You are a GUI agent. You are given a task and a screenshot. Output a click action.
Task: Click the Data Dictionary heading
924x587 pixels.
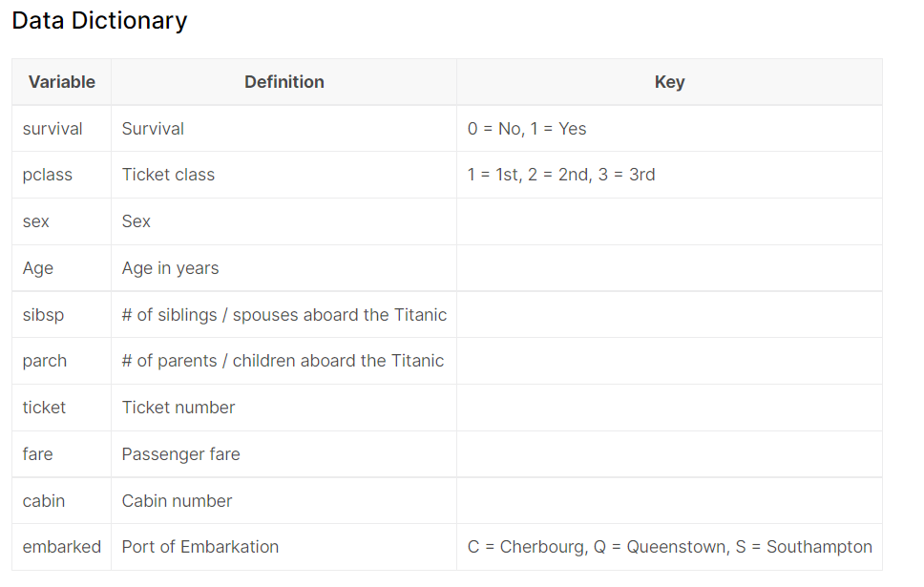99,21
